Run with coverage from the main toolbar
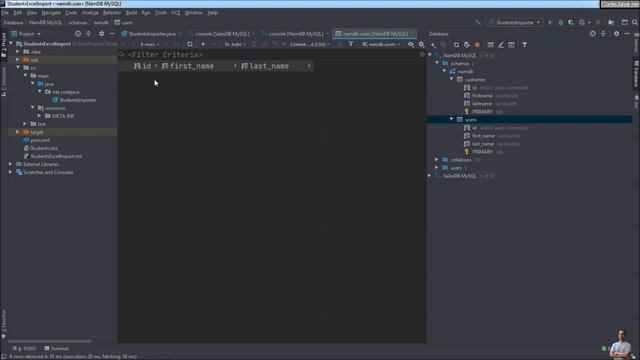 pos(571,22)
